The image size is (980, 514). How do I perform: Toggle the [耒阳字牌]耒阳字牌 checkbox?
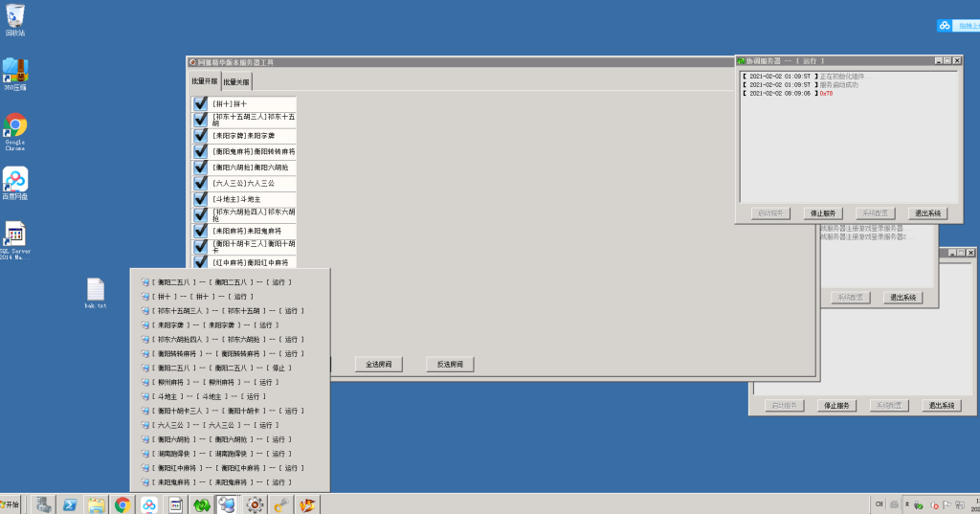pyautogui.click(x=201, y=136)
